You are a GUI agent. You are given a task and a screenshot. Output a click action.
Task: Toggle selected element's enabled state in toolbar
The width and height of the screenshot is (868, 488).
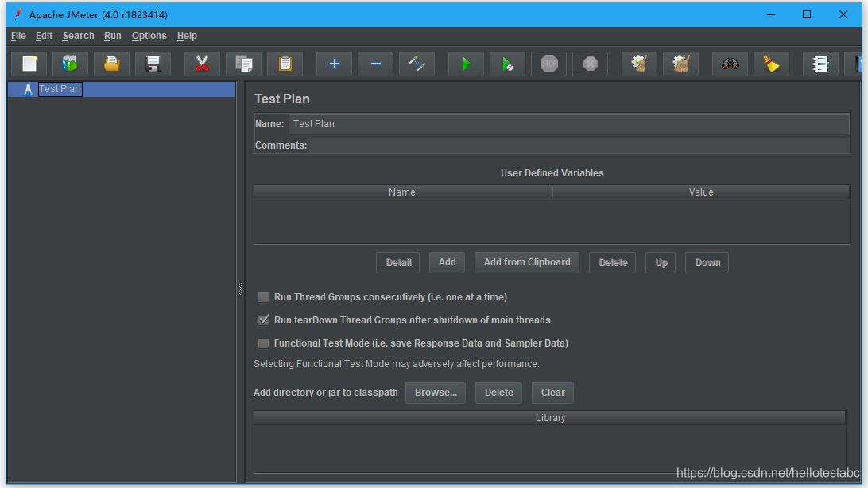pyautogui.click(x=417, y=64)
